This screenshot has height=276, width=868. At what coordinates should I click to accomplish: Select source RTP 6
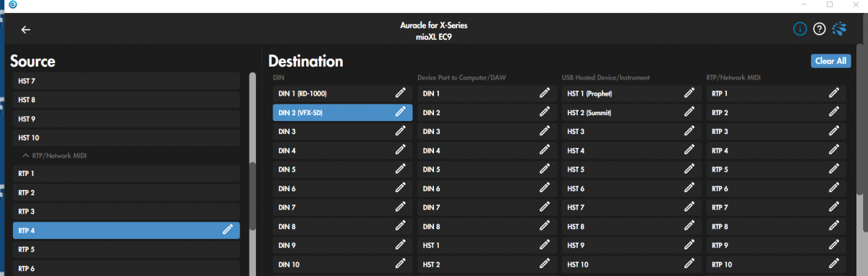coord(127,268)
